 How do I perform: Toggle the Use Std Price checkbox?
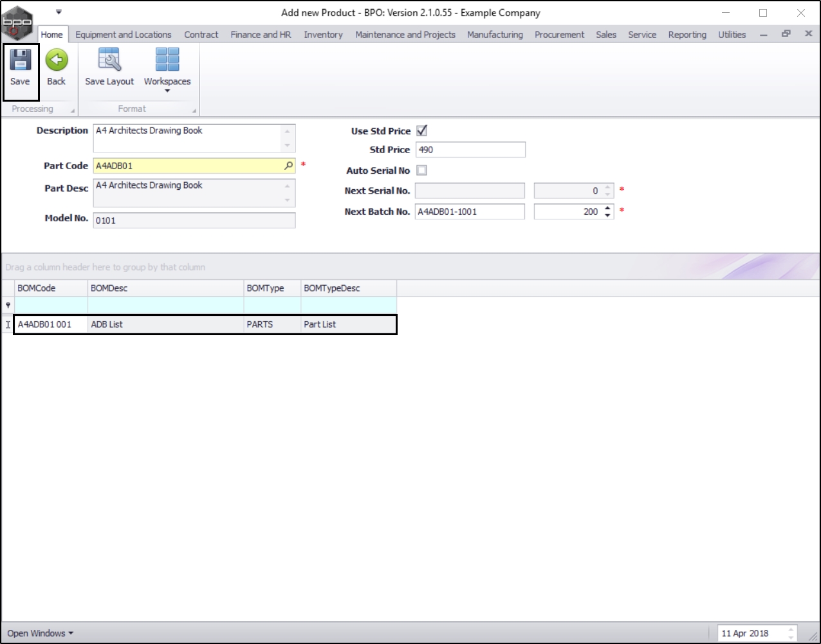coord(422,131)
